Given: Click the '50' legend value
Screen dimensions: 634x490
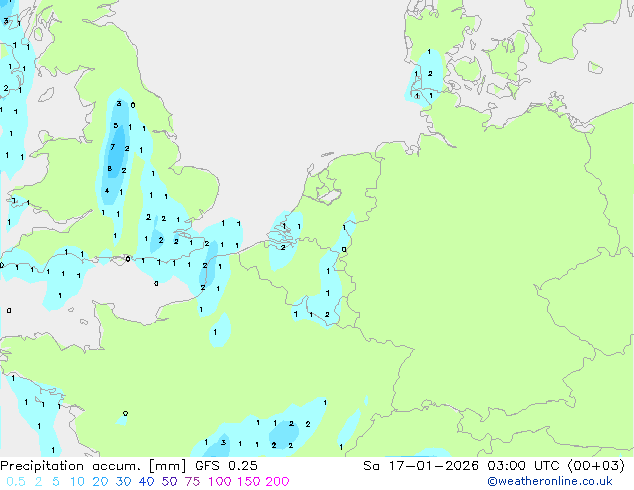Looking at the screenshot, I should [169, 482].
